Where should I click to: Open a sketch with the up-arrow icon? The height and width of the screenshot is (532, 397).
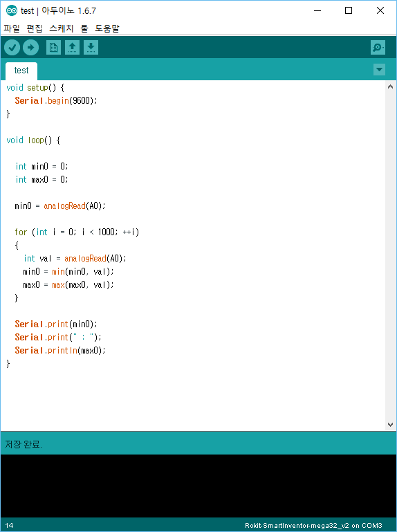72,48
